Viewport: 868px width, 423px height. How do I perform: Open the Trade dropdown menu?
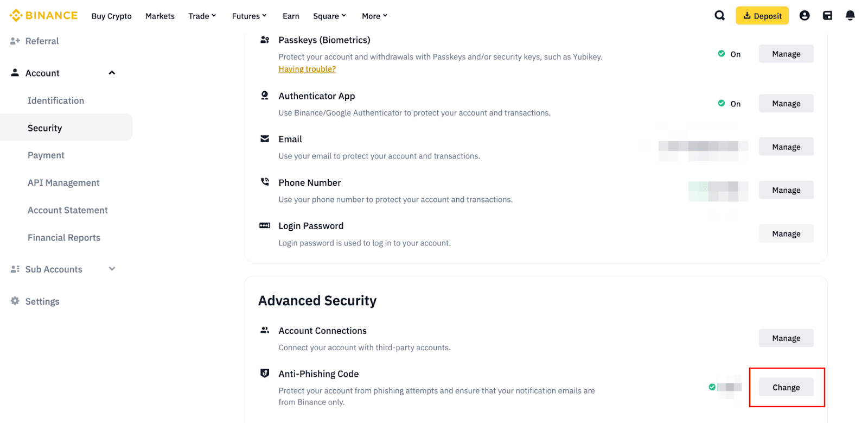(x=202, y=16)
